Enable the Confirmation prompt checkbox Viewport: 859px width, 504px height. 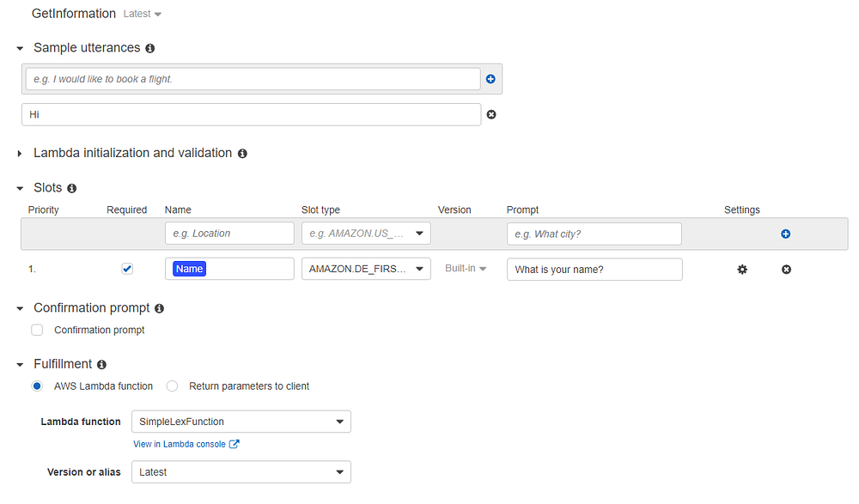36,329
